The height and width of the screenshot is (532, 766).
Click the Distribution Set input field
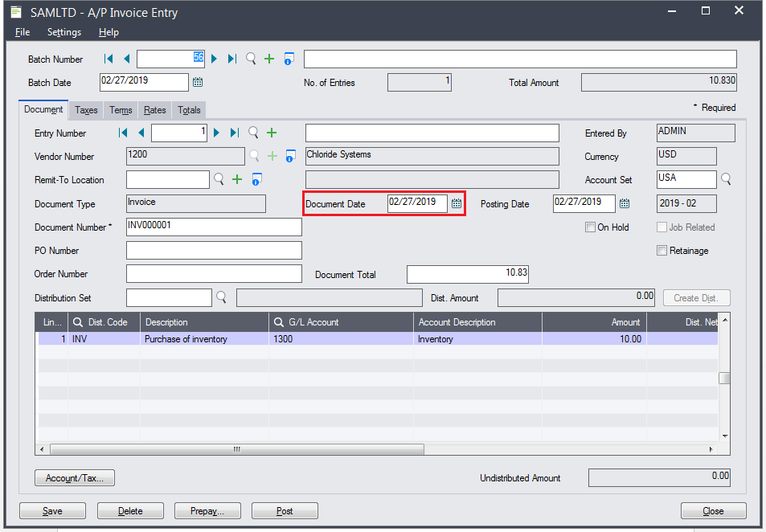coord(169,297)
